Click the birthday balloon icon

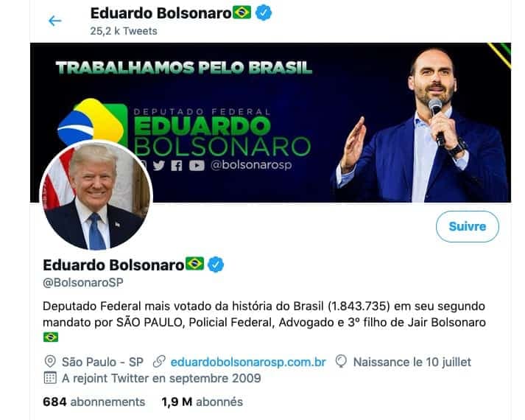(341, 362)
